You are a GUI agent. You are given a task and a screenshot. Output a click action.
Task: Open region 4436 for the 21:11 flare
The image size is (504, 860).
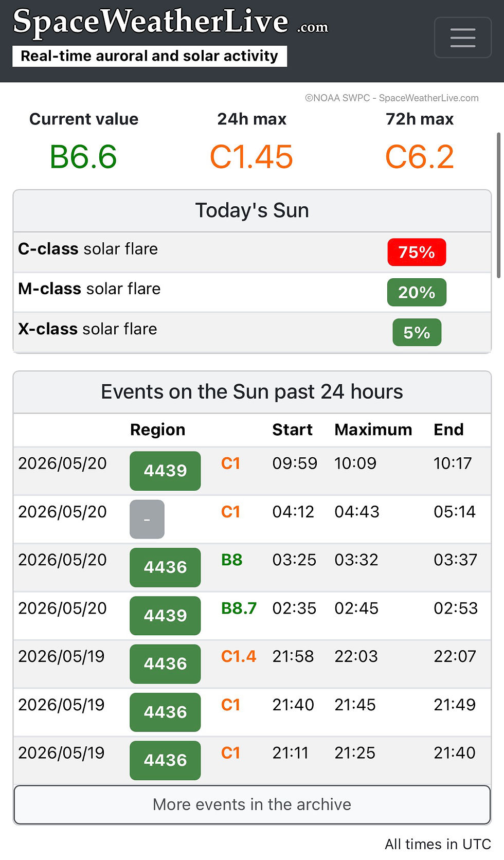pos(165,761)
